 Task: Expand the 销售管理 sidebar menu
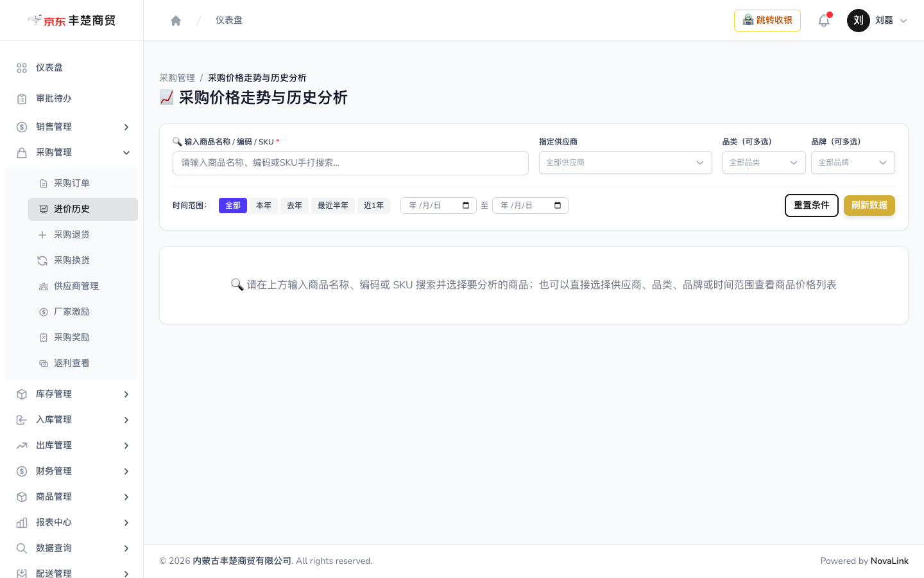click(72, 127)
